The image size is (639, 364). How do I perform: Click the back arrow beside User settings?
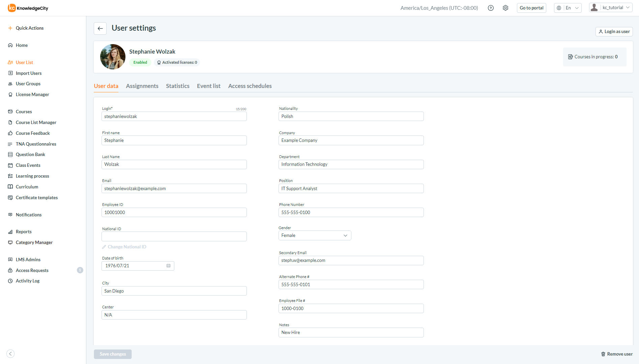click(x=100, y=28)
